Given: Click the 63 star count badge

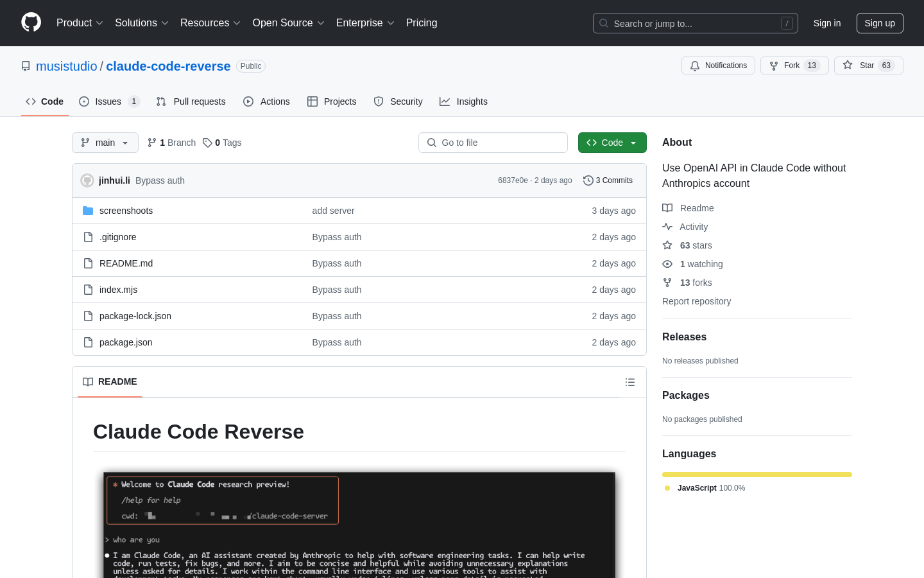Looking at the screenshot, I should click(x=886, y=66).
